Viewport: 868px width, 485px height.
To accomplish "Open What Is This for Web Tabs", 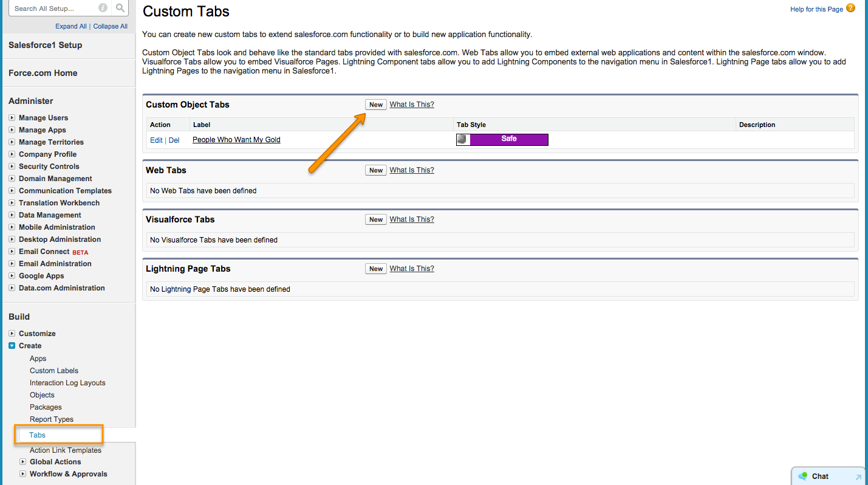I will click(412, 170).
